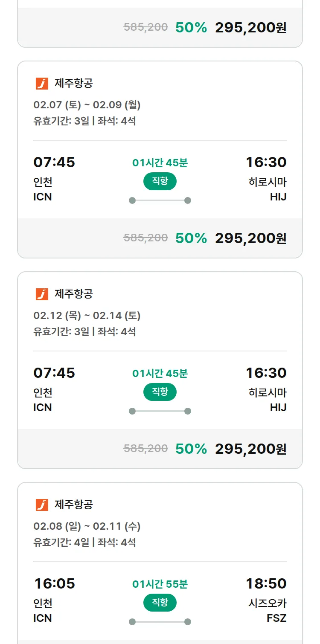Viewport: 320px width, 644px height.
Task: Tap the 직항 badge on the 02.07 Hiroshima flight
Action: click(x=160, y=181)
